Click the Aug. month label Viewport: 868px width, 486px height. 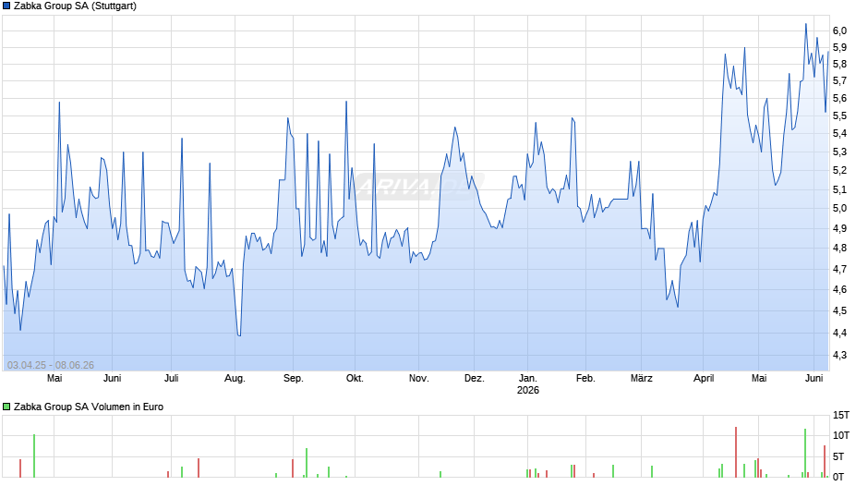(x=235, y=378)
